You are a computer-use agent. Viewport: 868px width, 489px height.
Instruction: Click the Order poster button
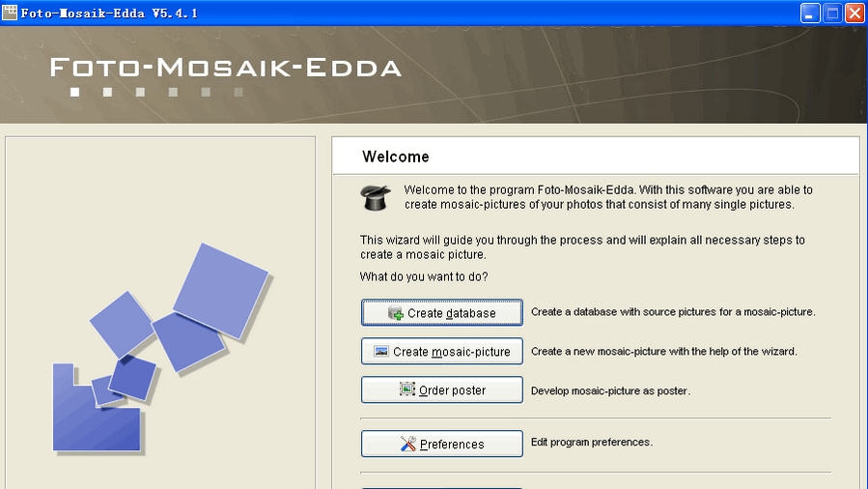(442, 389)
